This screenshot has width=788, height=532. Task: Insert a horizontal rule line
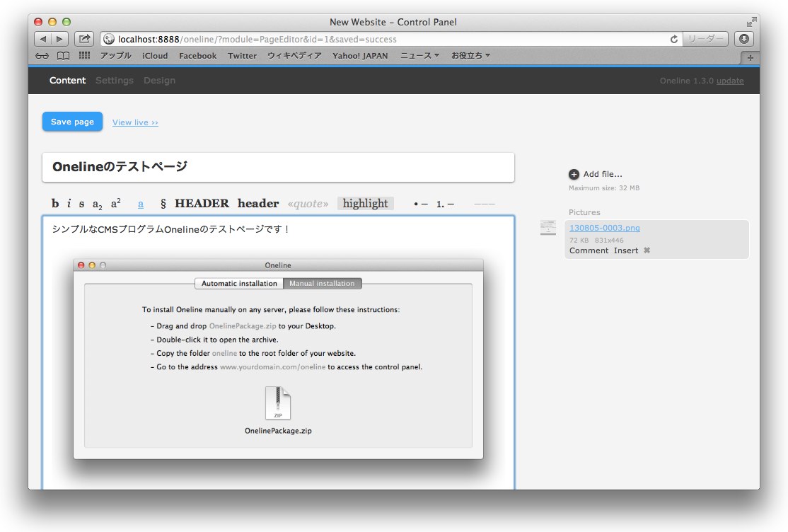tap(485, 204)
